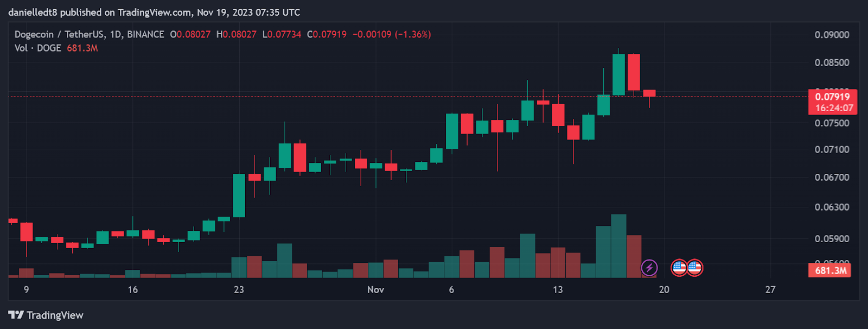This screenshot has height=329, width=868.
Task: Open the left US flag economic event
Action: point(679,268)
